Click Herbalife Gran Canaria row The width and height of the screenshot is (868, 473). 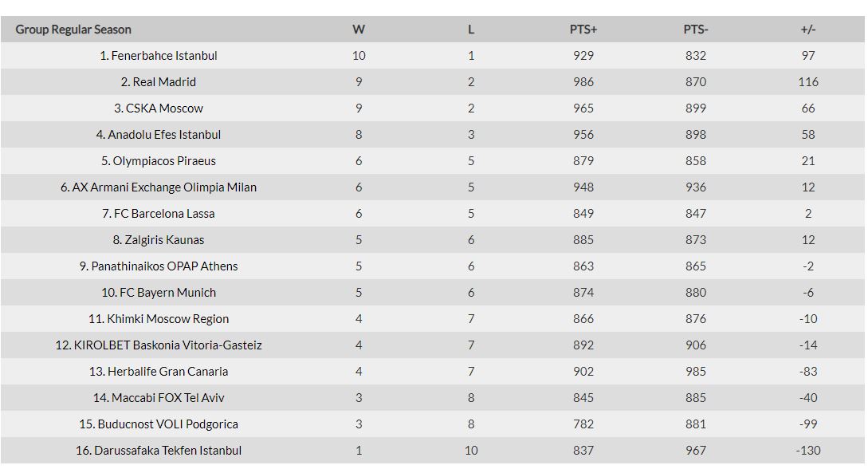coord(432,371)
